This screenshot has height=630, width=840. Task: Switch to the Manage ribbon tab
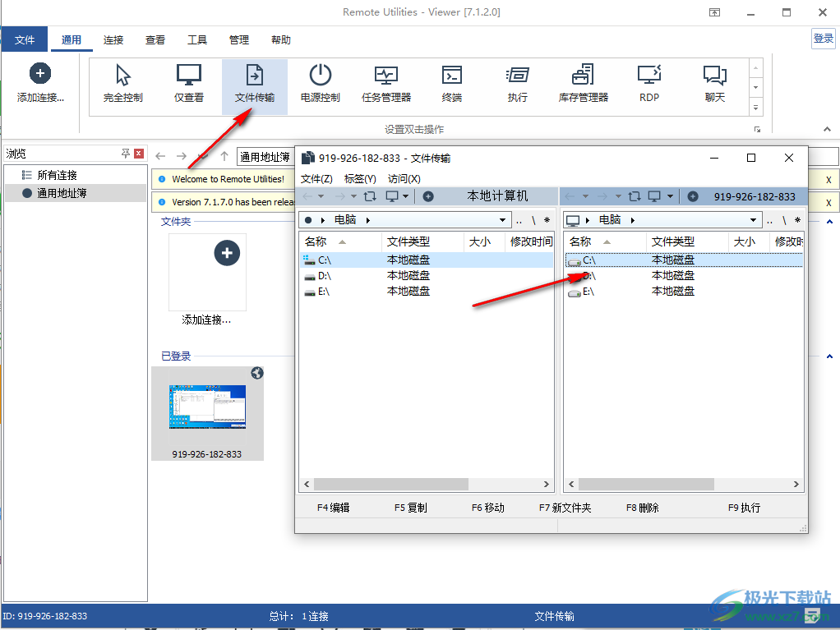tap(239, 39)
